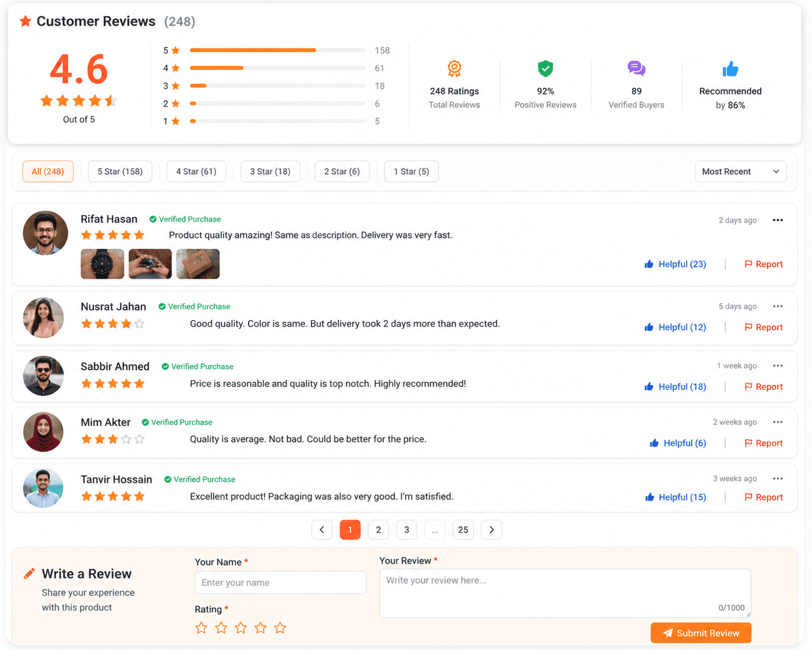Image resolution: width=812 pixels, height=650 pixels.
Task: Open the watch photo thumbnail in Rifat's review
Action: point(103,264)
